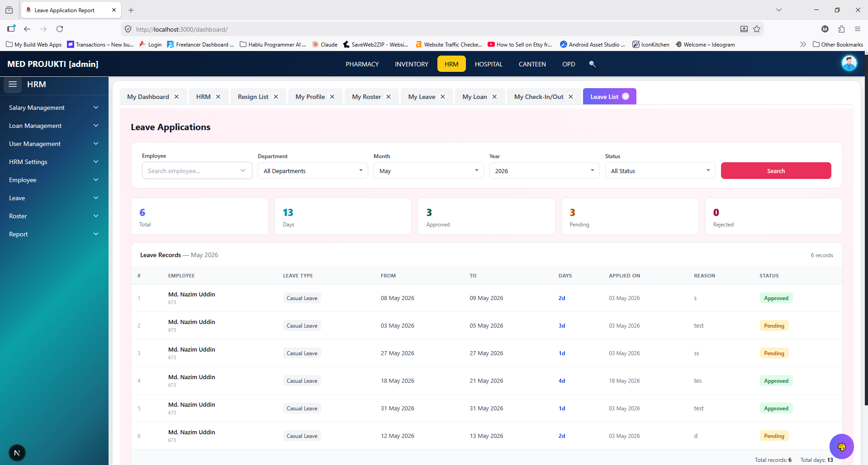Open the browser extensions puzzle icon

pyautogui.click(x=841, y=29)
